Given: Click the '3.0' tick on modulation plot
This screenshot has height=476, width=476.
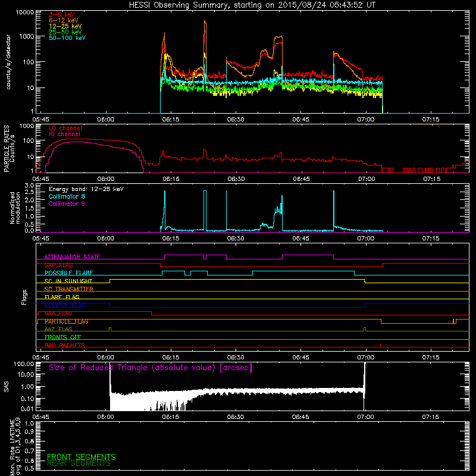Looking at the screenshot, I should [x=29, y=185].
